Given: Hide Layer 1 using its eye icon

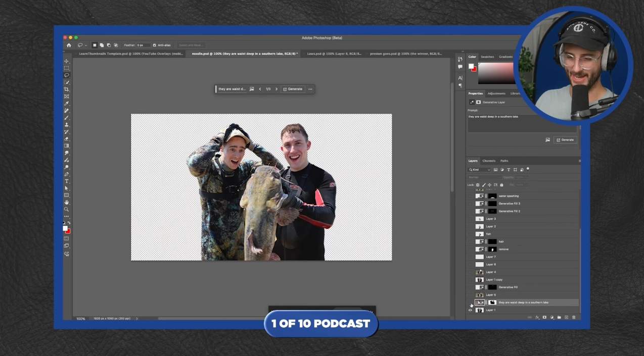Looking at the screenshot, I should tap(470, 310).
